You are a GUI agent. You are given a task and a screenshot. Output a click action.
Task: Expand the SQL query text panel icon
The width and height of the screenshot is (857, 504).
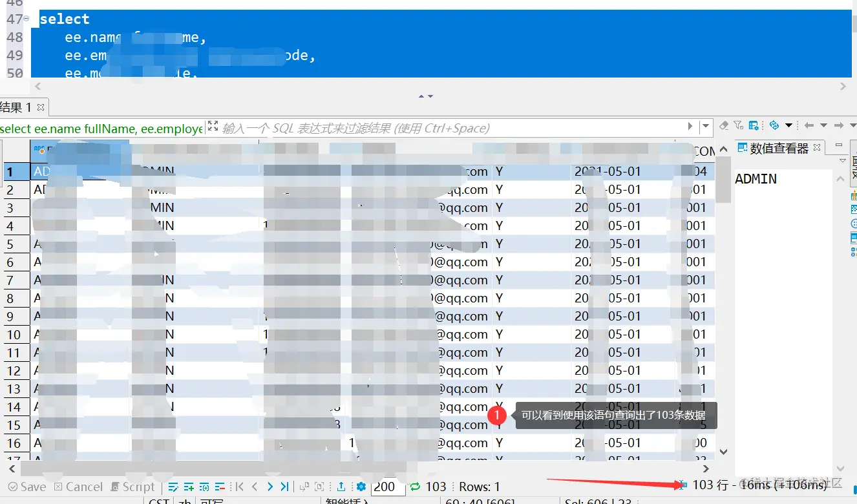point(212,127)
